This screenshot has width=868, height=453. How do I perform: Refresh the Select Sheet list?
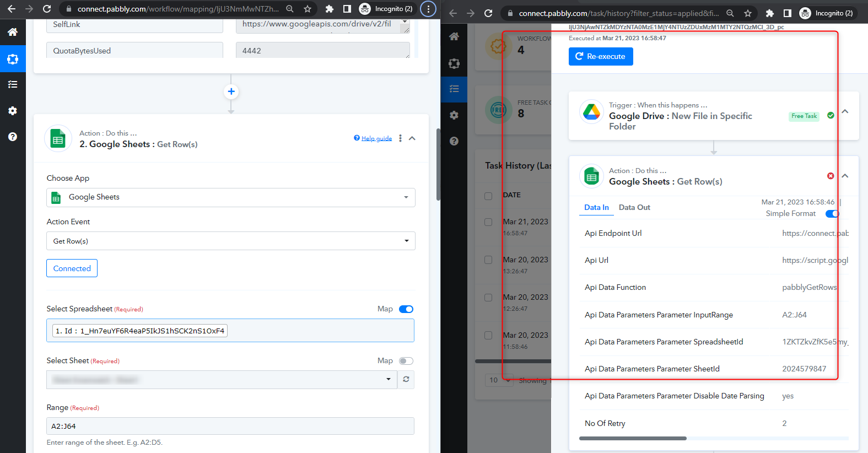click(x=406, y=379)
